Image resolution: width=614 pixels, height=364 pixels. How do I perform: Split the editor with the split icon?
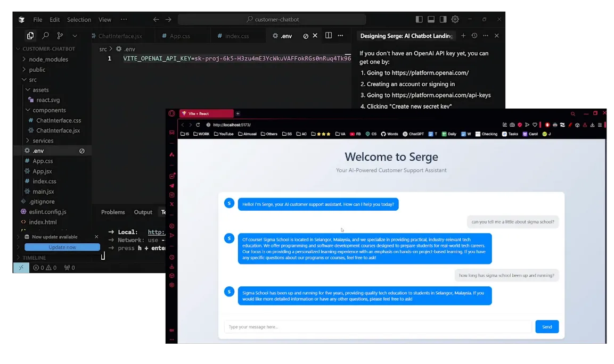[329, 36]
